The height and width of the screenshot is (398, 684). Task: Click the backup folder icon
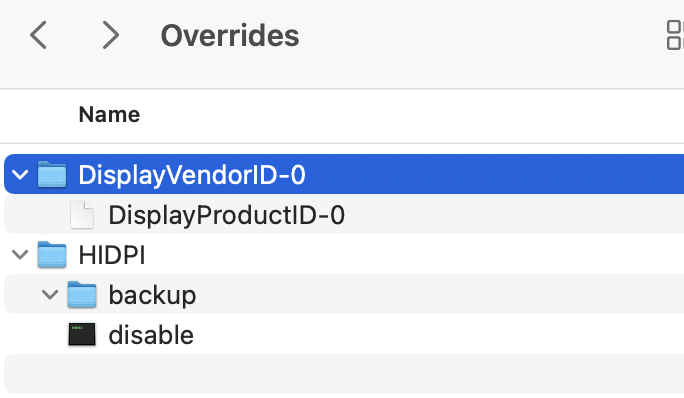coord(82,295)
